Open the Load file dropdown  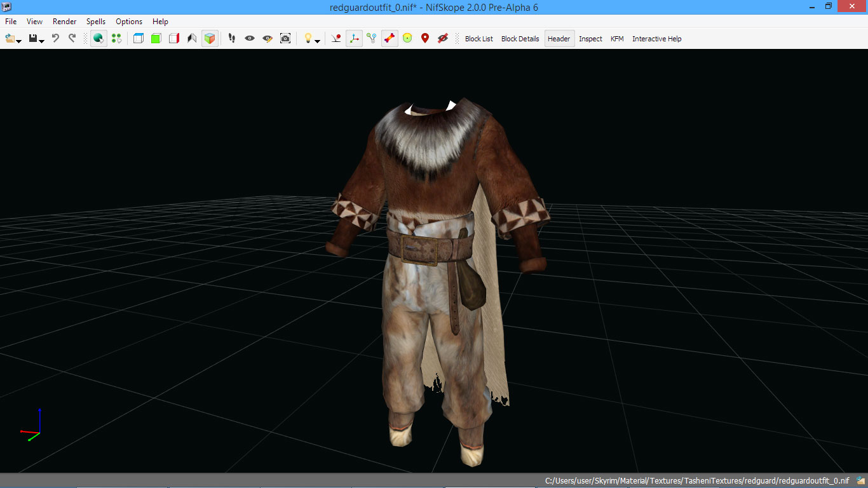(18, 41)
